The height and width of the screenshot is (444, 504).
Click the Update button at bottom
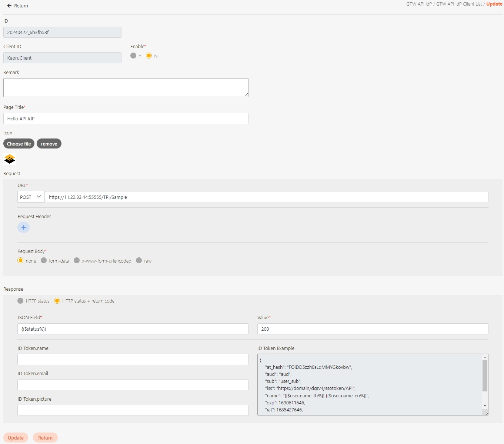pos(16,438)
